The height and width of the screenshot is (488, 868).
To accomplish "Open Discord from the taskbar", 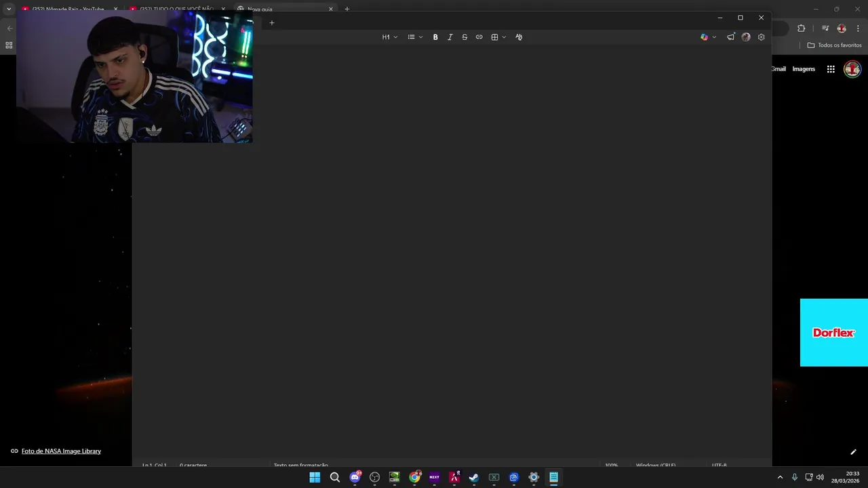I will [355, 477].
